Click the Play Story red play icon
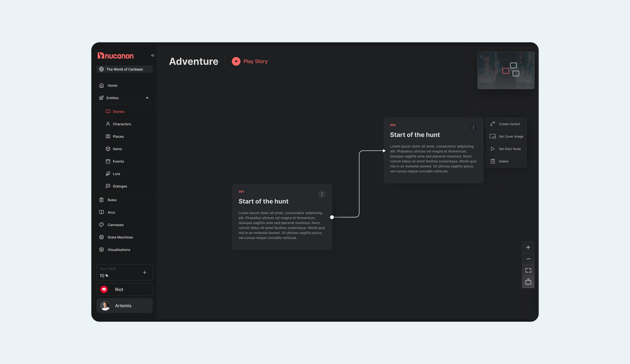This screenshot has height=364, width=630. (236, 61)
